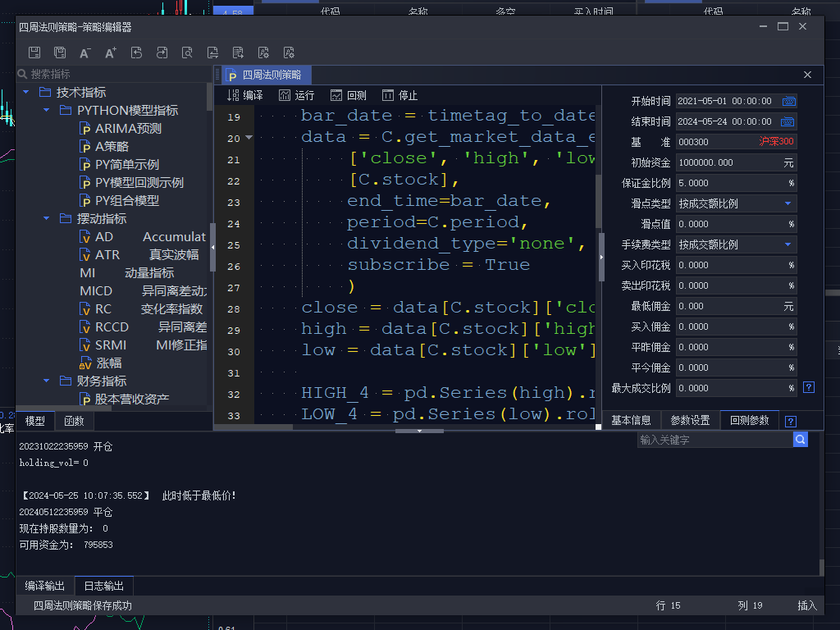
Task: Select the PY模型回测示例 tree item
Action: coord(132,183)
